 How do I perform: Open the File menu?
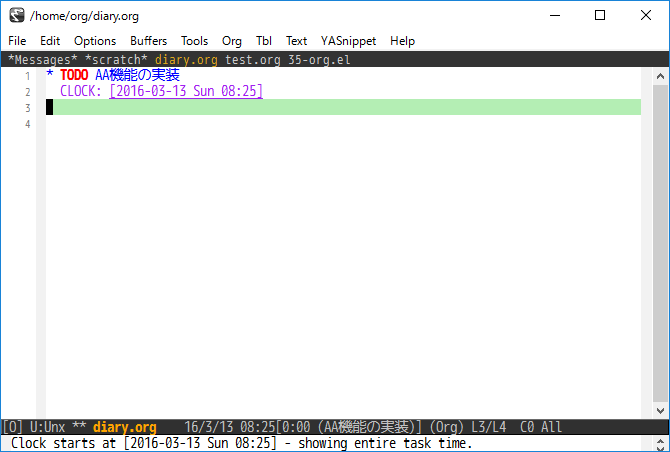[x=17, y=41]
